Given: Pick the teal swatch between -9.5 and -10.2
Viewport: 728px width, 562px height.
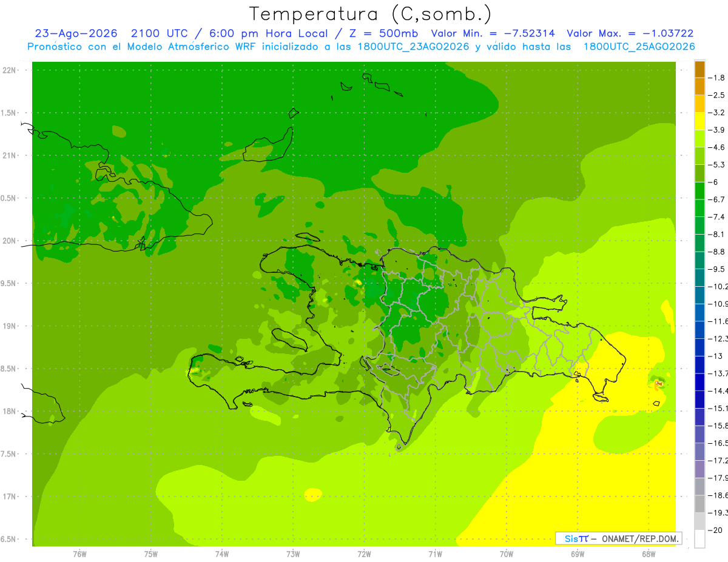Looking at the screenshot, I should (700, 278).
